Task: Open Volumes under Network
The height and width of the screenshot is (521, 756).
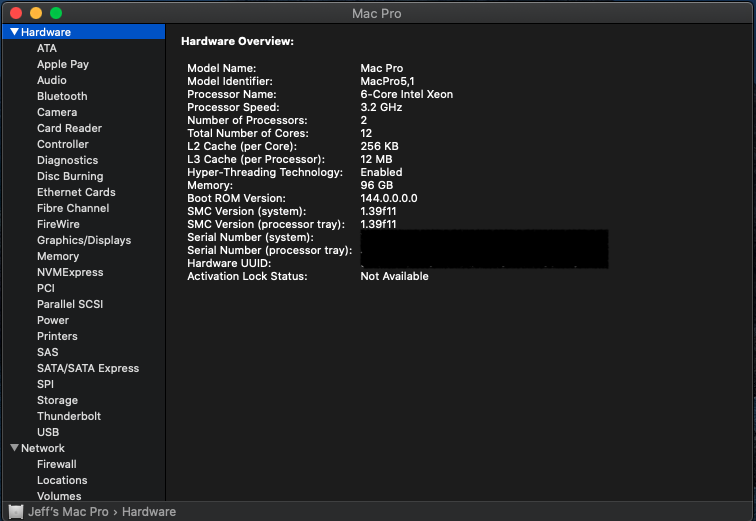Action: (x=59, y=496)
